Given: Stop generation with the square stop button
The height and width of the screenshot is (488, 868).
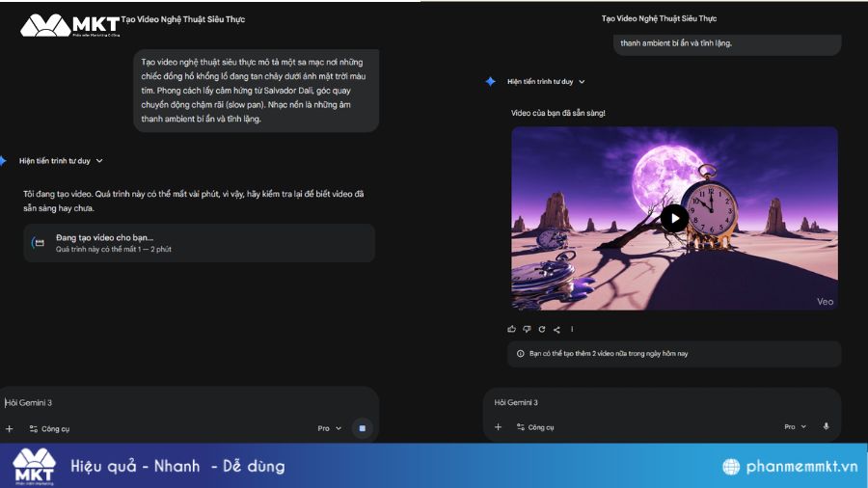Looking at the screenshot, I should click(363, 428).
